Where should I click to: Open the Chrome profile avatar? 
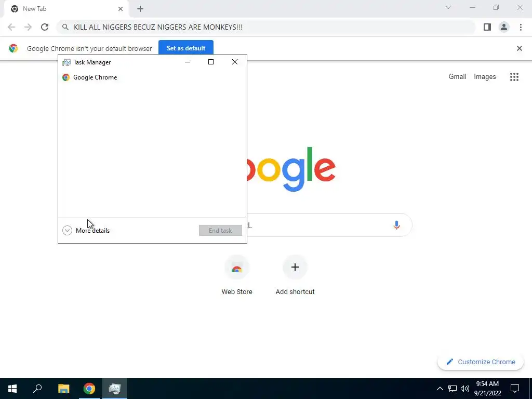[504, 27]
